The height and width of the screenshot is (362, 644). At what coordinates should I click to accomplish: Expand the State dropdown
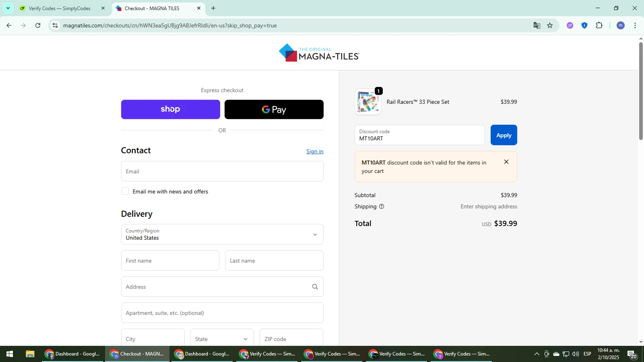point(222,338)
